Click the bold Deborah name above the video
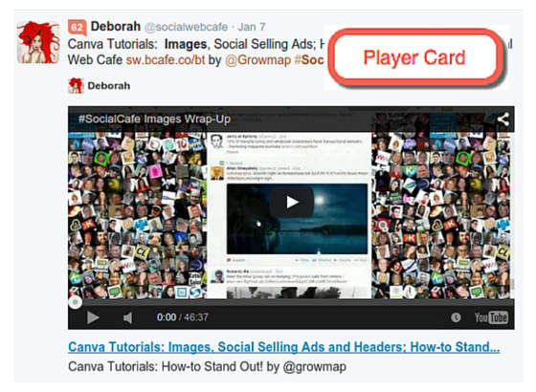This screenshot has width=536, height=392. pos(109,86)
